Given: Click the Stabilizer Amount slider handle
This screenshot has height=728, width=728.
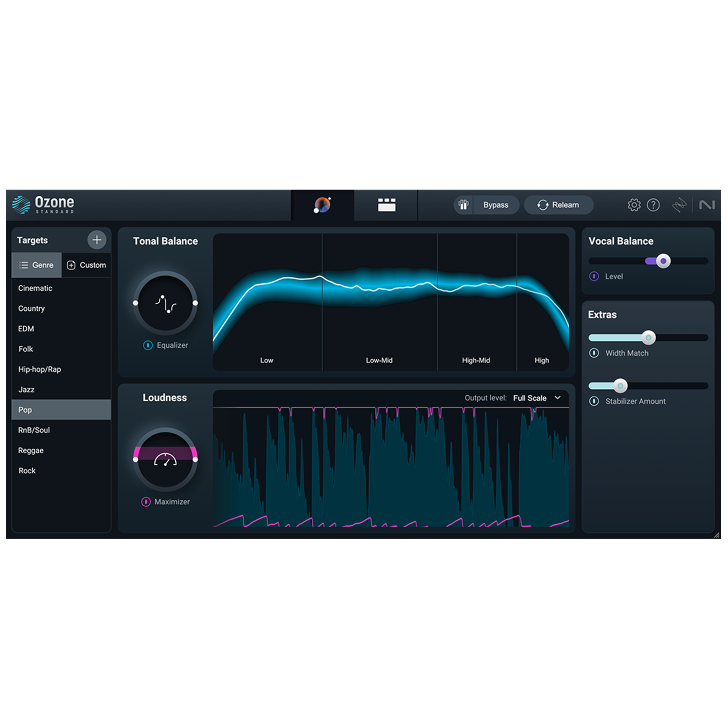Looking at the screenshot, I should point(620,386).
